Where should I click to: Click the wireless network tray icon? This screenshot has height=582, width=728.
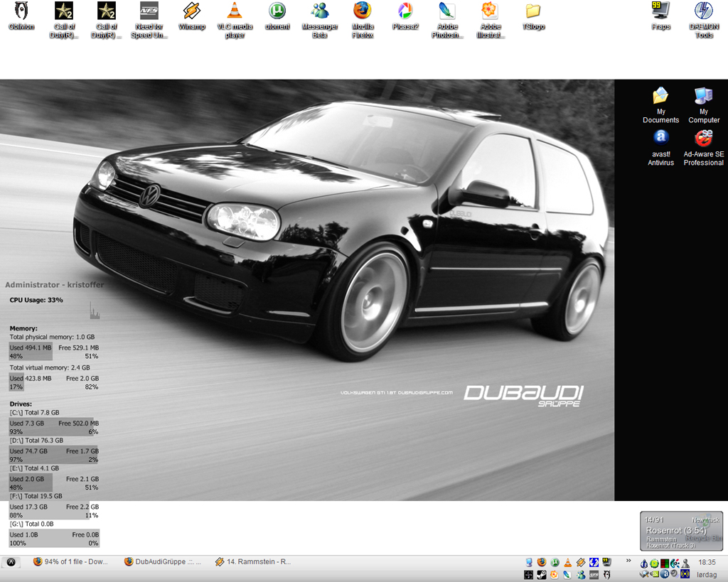point(685,575)
